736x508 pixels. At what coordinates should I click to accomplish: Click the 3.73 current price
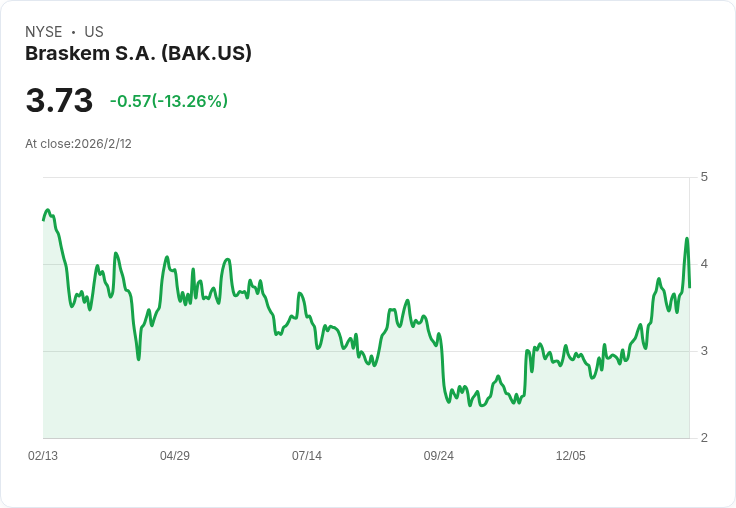point(59,101)
